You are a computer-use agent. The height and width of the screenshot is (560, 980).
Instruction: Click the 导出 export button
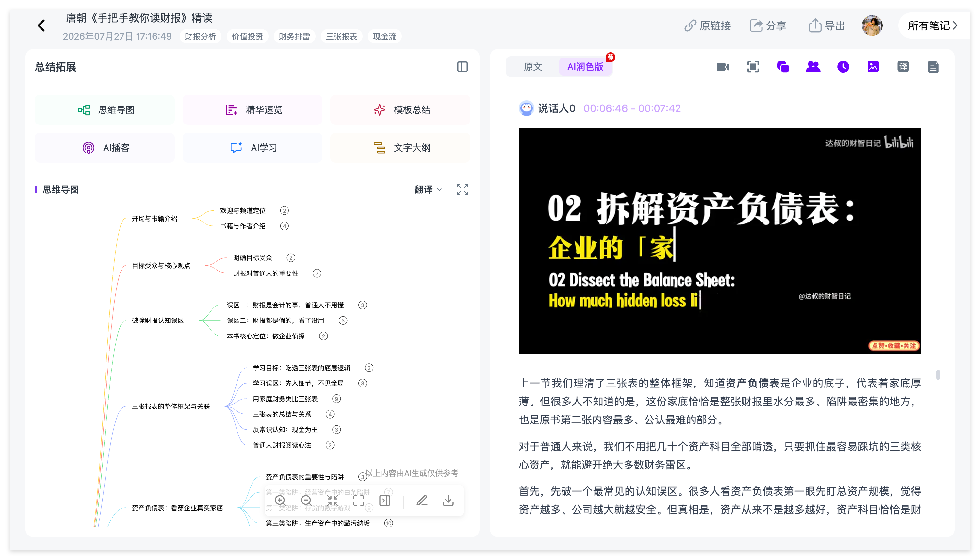(x=826, y=26)
